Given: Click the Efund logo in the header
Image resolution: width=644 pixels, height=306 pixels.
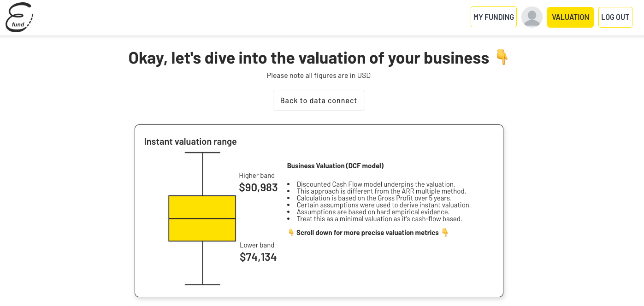Looking at the screenshot, I should pyautogui.click(x=18, y=17).
